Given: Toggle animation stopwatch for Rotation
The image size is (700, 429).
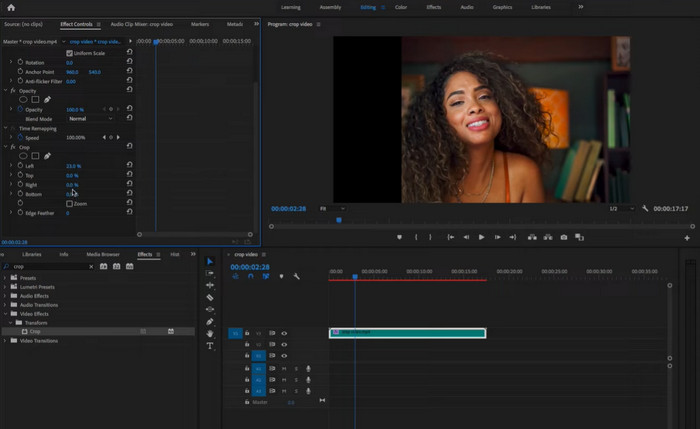Looking at the screenshot, I should pyautogui.click(x=20, y=62).
